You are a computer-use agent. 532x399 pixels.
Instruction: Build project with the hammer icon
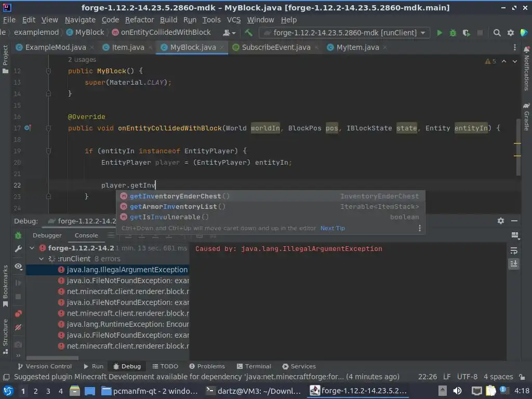[248, 33]
